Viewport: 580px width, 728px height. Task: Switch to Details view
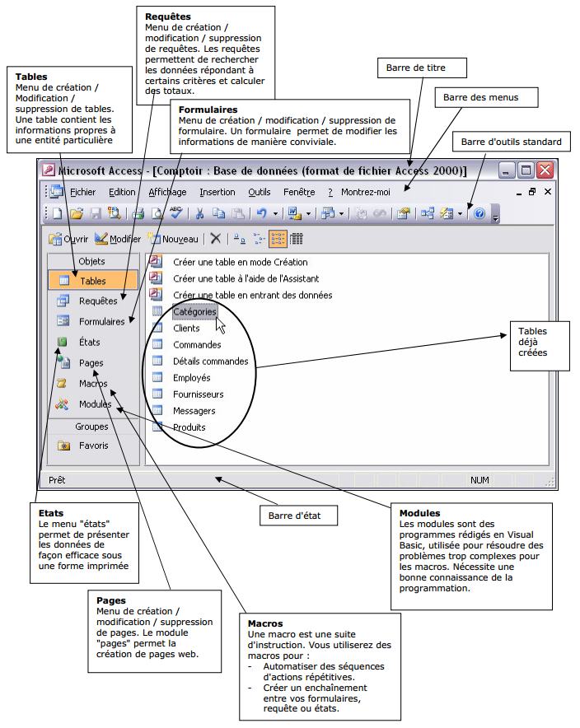coord(297,239)
